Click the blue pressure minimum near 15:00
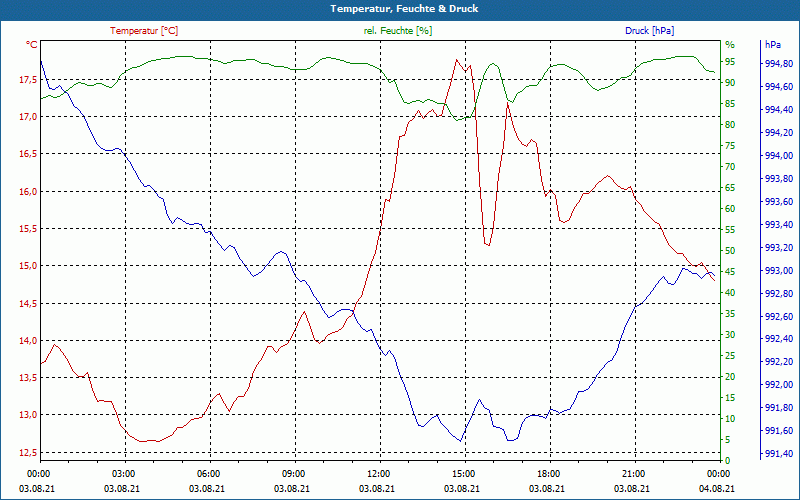 (461, 441)
